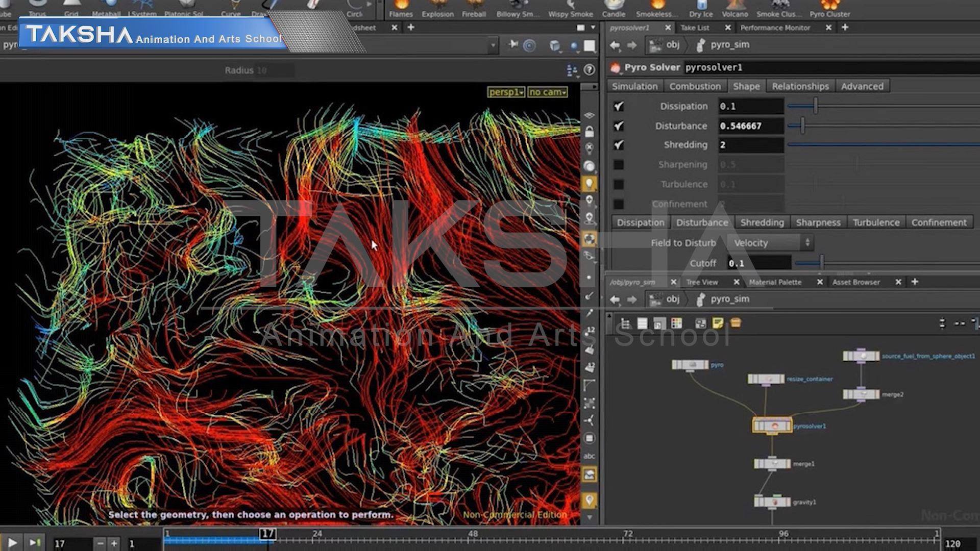Select the Volcano shelf tool
Screen dimensions: 980x551
[735, 9]
